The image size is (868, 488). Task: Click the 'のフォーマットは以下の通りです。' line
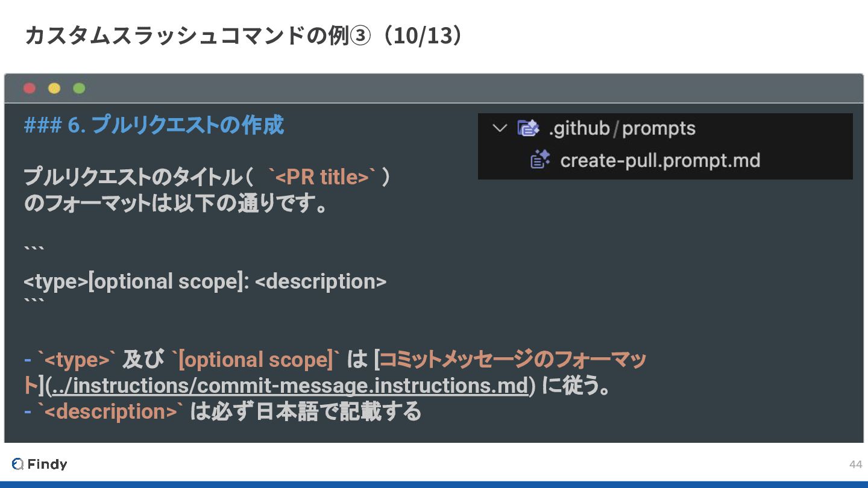pos(177,204)
